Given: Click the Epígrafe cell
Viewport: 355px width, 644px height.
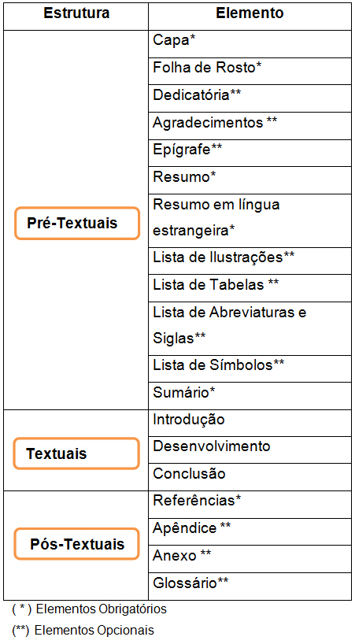Looking at the screenshot, I should 250,153.
